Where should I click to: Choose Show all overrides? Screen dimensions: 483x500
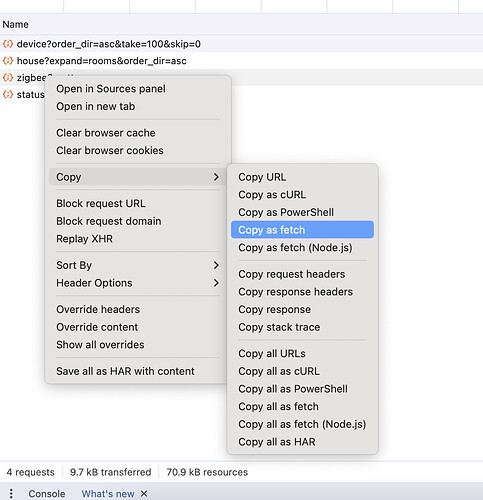pyautogui.click(x=138, y=345)
